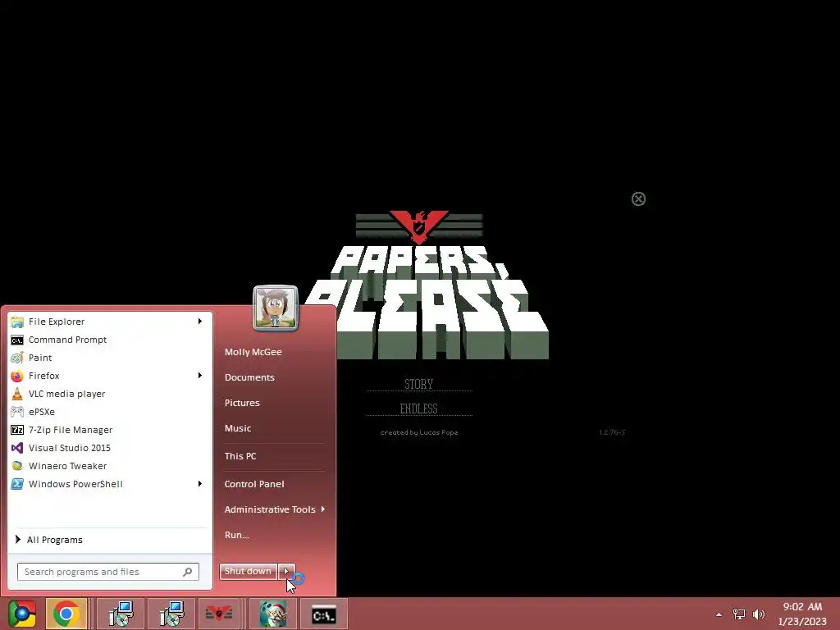The width and height of the screenshot is (840, 630).
Task: Open File Explorer icon in Start menu
Action: [x=17, y=322]
